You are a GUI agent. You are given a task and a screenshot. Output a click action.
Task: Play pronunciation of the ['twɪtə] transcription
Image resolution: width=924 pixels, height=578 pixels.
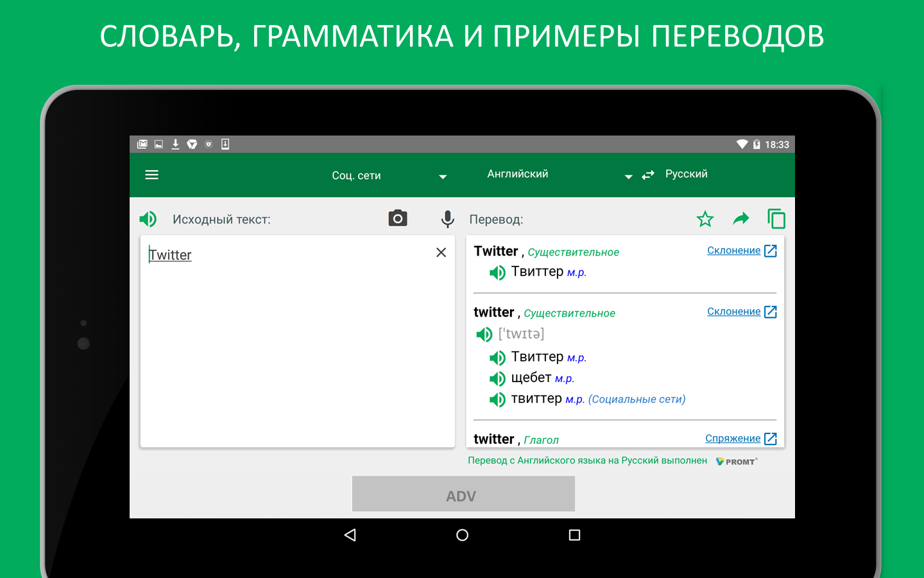[484, 334]
